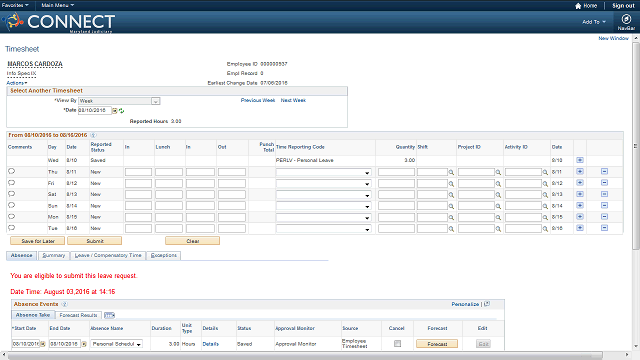This screenshot has height=360, width=640.
Task: Click the Save for Later button
Action: click(38, 241)
